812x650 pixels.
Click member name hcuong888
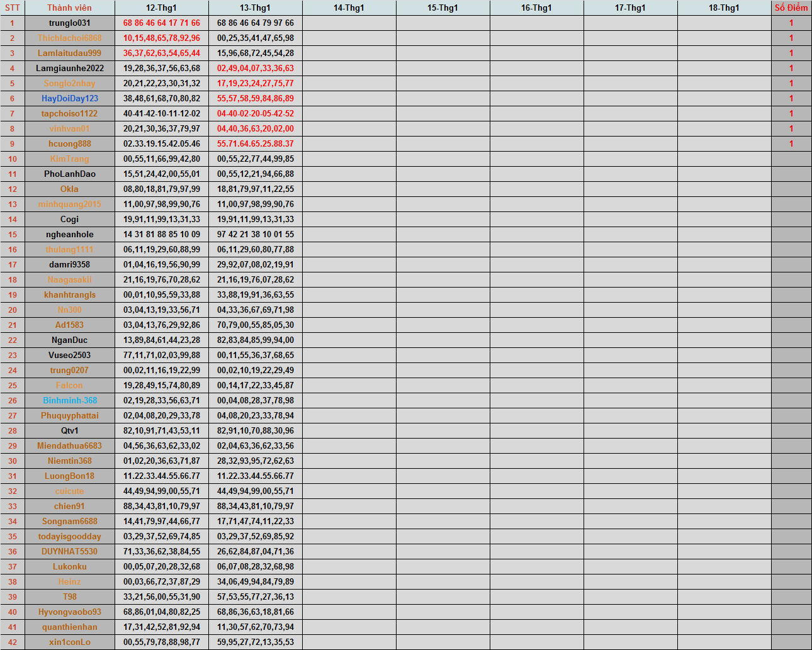[69, 143]
